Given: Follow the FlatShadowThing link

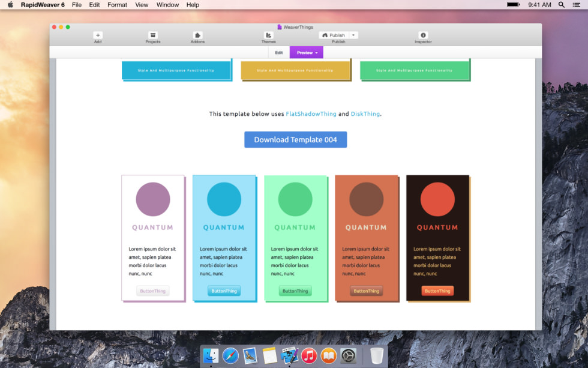Looking at the screenshot, I should pyautogui.click(x=311, y=113).
